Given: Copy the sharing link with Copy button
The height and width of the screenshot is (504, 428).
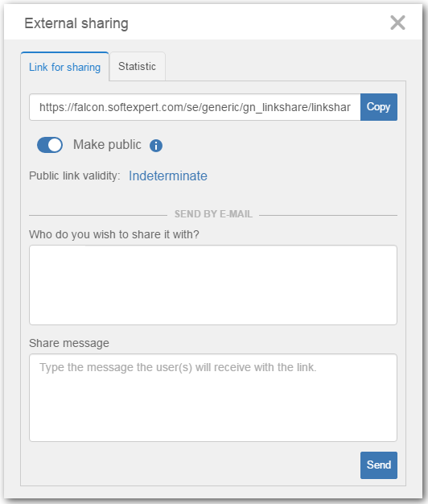Looking at the screenshot, I should pos(379,107).
